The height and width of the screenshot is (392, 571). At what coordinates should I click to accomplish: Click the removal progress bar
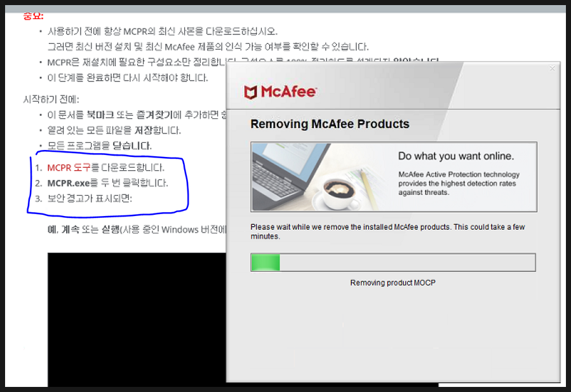pyautogui.click(x=393, y=262)
